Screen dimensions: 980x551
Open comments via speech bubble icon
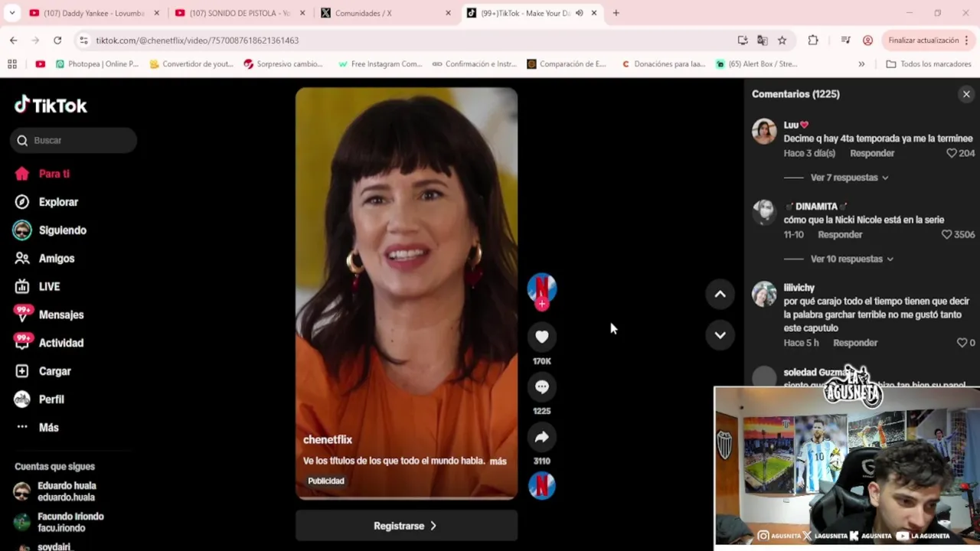pos(542,386)
